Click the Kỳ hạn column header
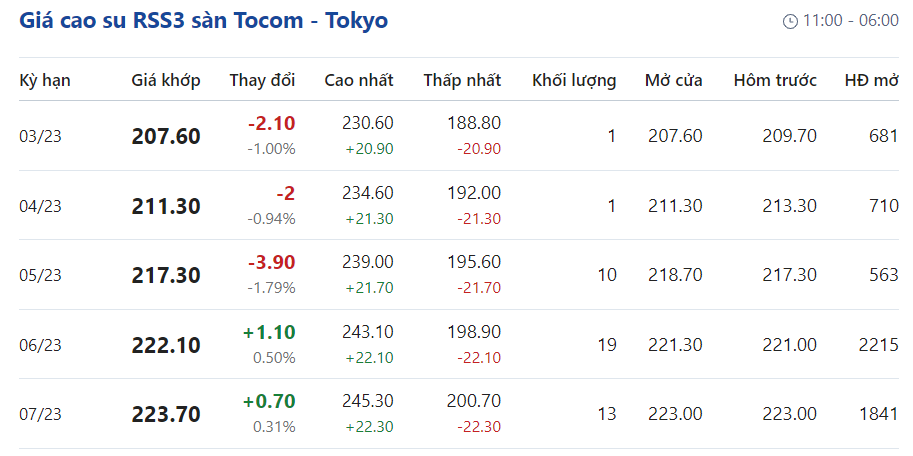This screenshot has height=456, width=913. (x=45, y=80)
